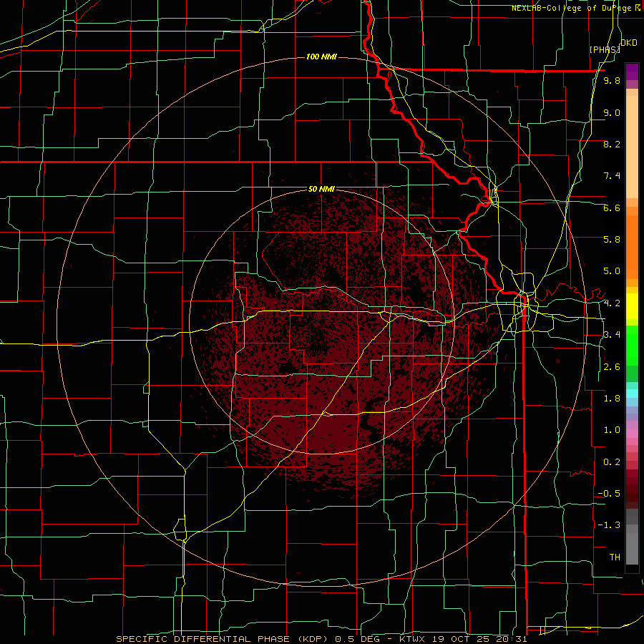The image size is (644, 644).
Task: Click the yellow band of the color bar
Action: [x=632, y=306]
